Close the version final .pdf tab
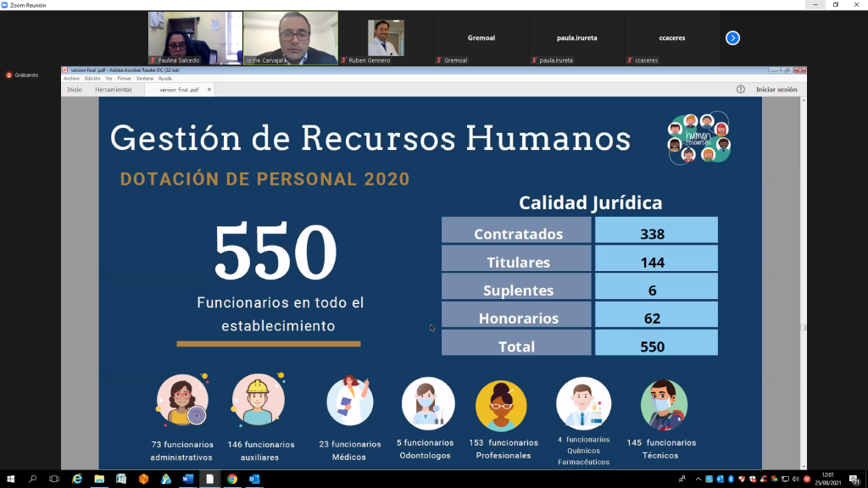This screenshot has width=868, height=488. [x=209, y=89]
